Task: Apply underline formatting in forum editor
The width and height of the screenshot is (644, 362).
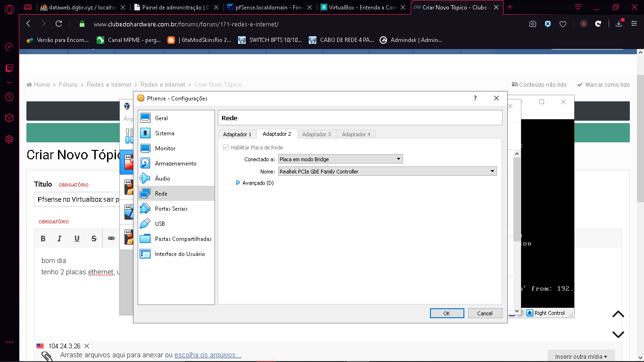Action: (77, 239)
